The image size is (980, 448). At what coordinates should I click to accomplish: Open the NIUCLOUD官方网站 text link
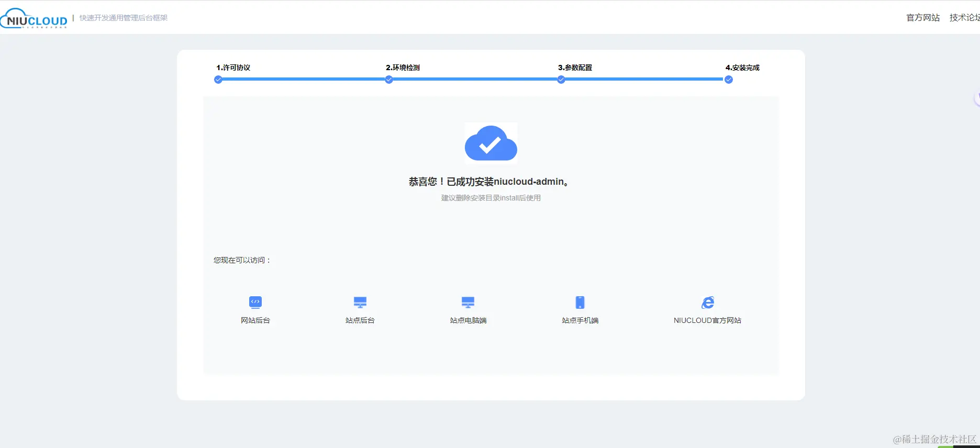(x=707, y=320)
